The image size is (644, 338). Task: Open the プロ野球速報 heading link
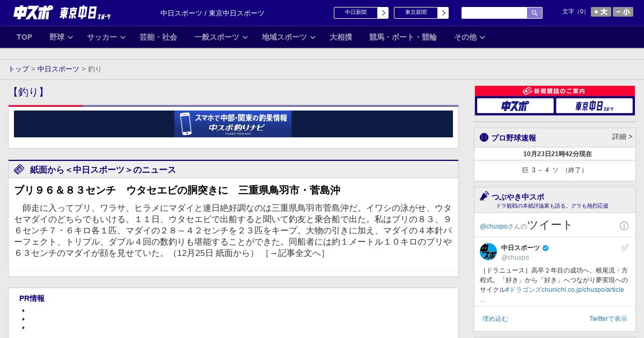[x=514, y=138]
